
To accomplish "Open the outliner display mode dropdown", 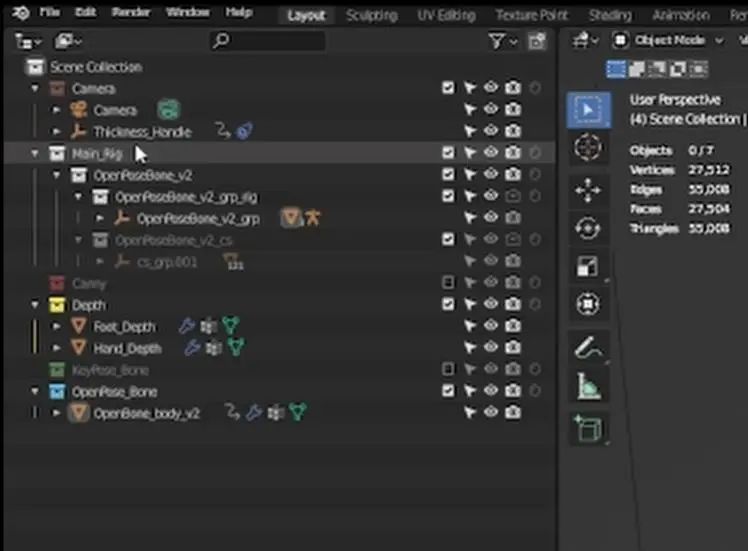I will [x=68, y=42].
